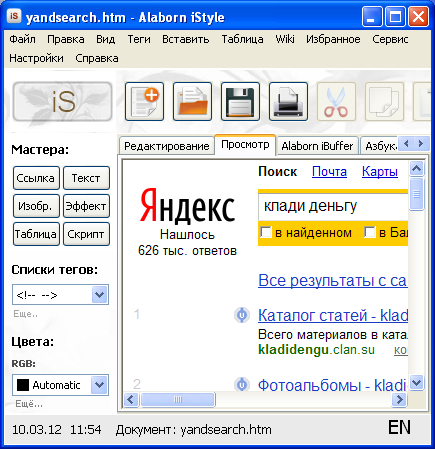Viewport: 435px width, 449px height.
Task: Click the Яндекс logo
Action: coord(187,207)
